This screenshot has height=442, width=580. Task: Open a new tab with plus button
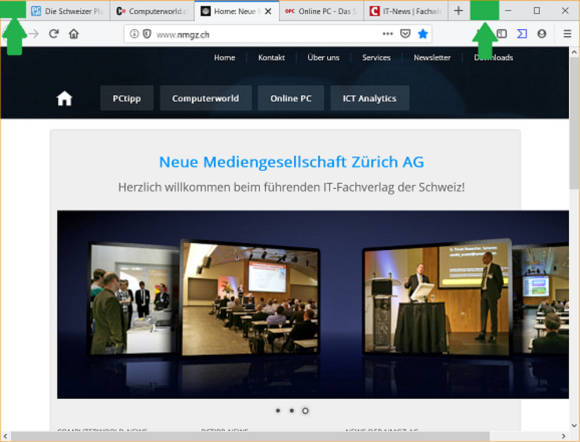click(x=458, y=11)
